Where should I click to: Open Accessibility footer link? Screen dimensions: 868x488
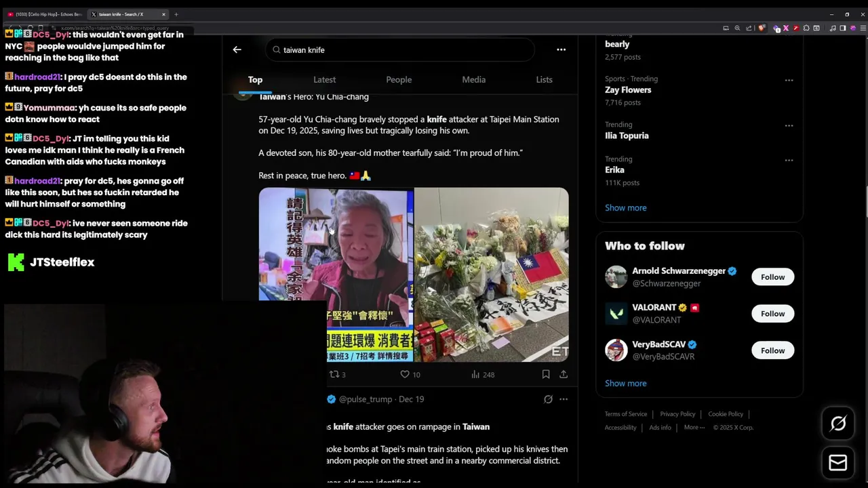point(620,428)
